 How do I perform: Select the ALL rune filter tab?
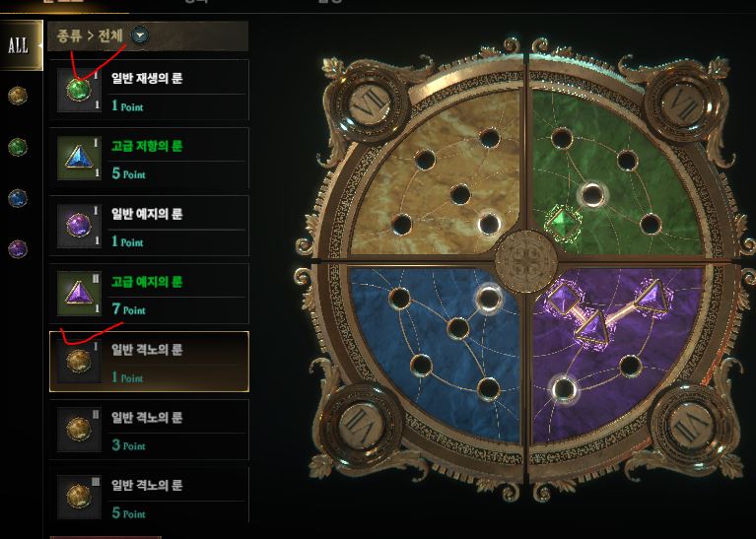[20, 45]
